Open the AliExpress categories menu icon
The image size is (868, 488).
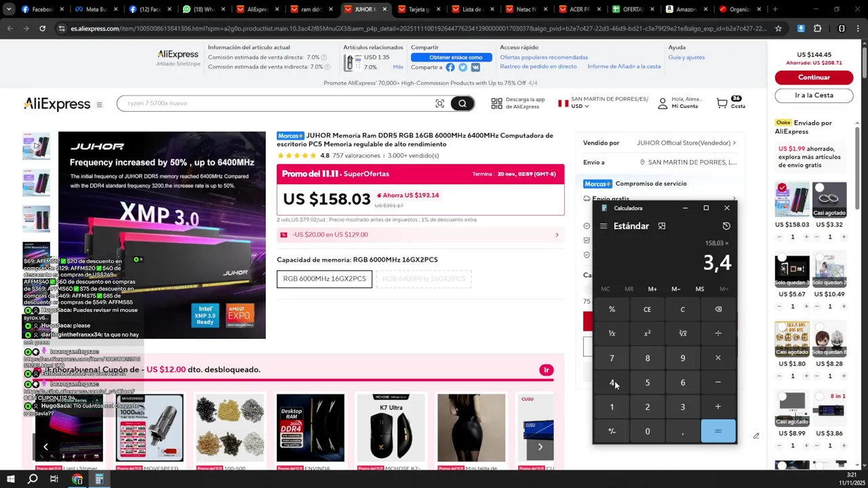click(99, 104)
